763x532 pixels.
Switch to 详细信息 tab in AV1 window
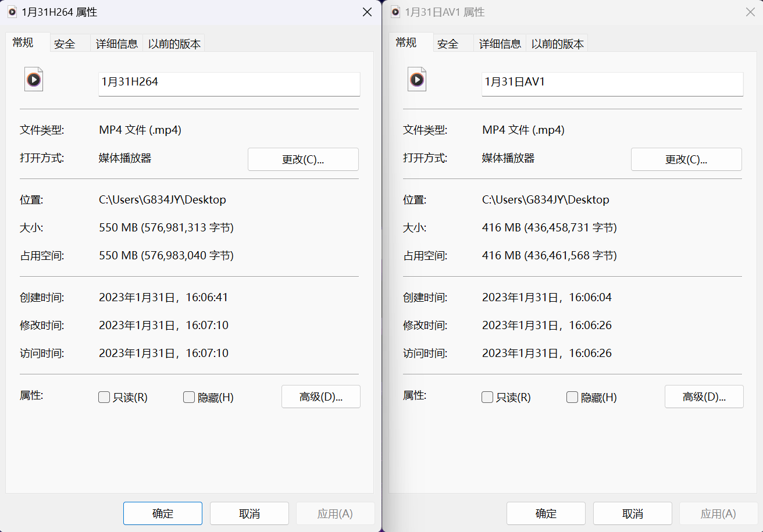(500, 44)
